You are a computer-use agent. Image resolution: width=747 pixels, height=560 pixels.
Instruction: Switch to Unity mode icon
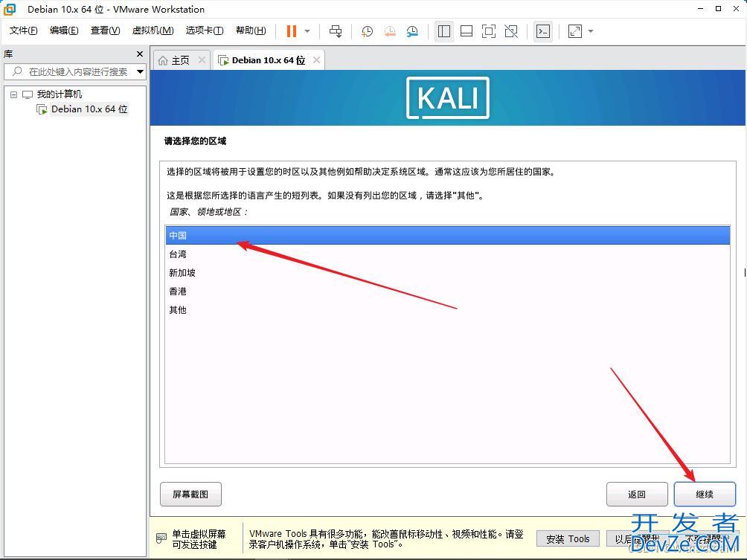click(x=511, y=31)
